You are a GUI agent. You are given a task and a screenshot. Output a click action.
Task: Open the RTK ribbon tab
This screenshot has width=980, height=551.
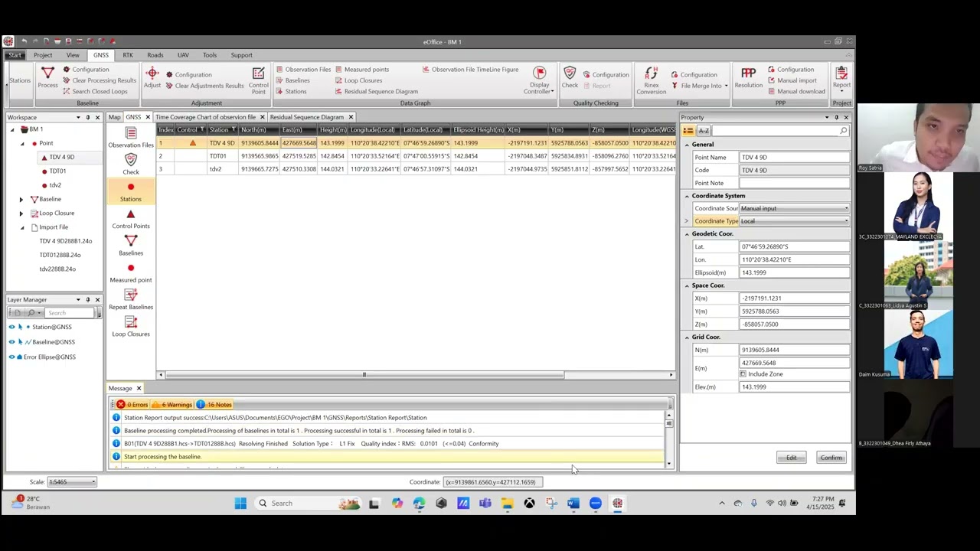tap(128, 55)
